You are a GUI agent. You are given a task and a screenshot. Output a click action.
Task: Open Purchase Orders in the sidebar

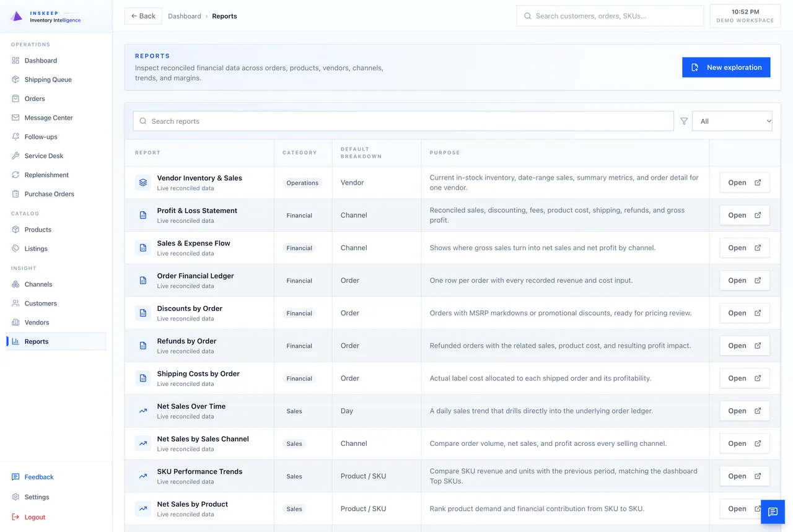coord(56,194)
